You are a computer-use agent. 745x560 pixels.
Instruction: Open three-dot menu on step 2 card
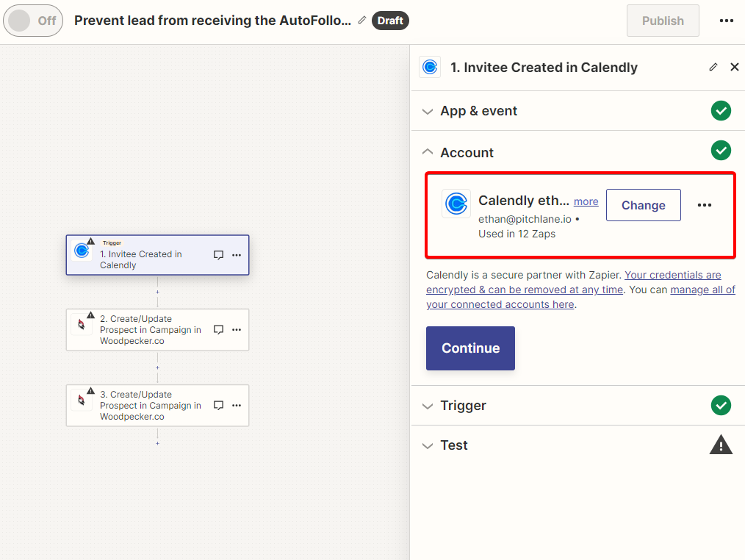click(x=237, y=330)
